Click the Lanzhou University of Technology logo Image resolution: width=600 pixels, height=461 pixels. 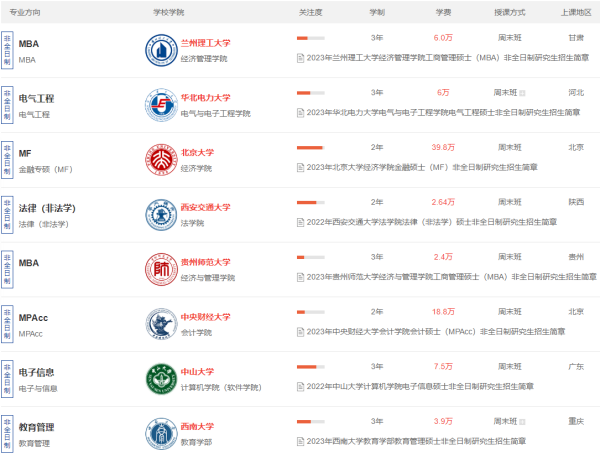[160, 50]
